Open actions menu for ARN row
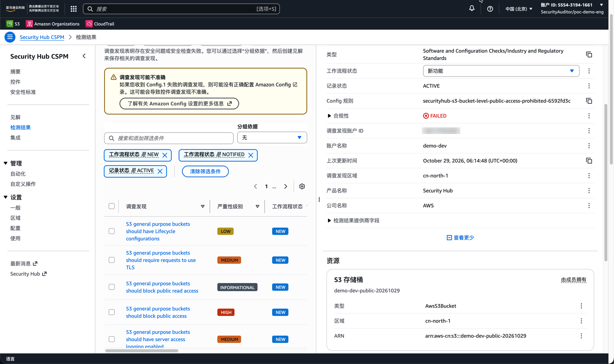This screenshot has height=364, width=614. click(x=581, y=336)
